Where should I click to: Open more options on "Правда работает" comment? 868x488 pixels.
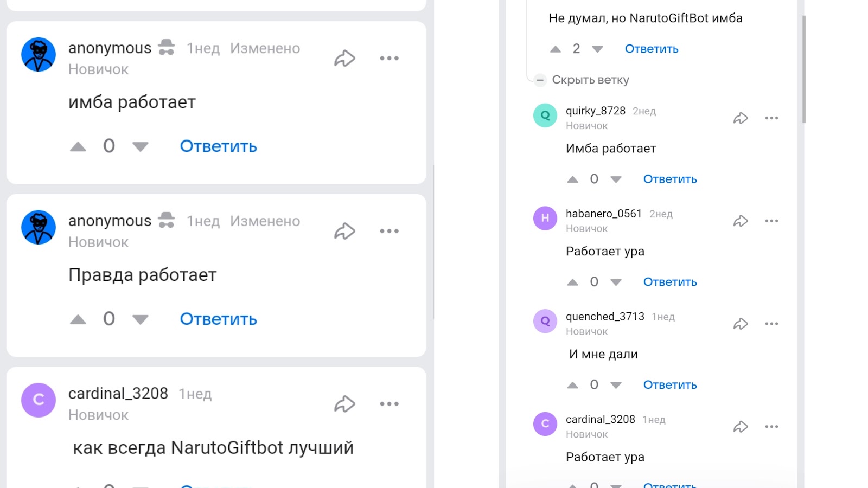coord(389,231)
